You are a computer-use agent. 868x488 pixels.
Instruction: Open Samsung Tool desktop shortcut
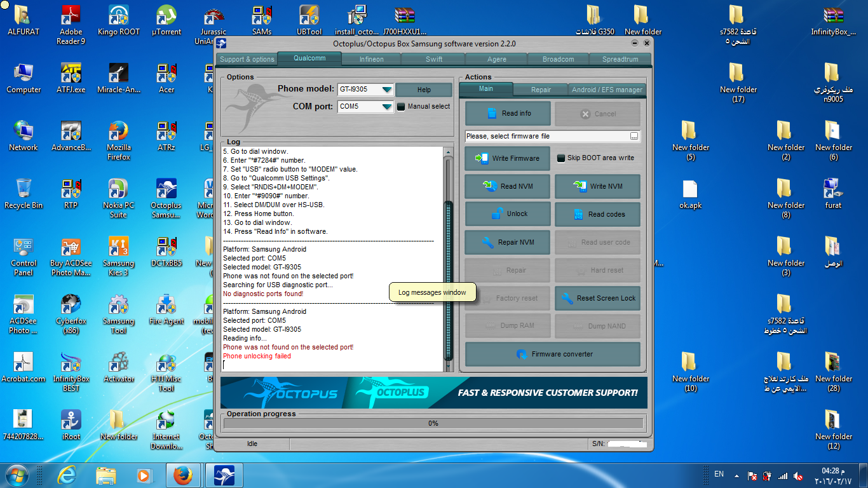pos(118,314)
